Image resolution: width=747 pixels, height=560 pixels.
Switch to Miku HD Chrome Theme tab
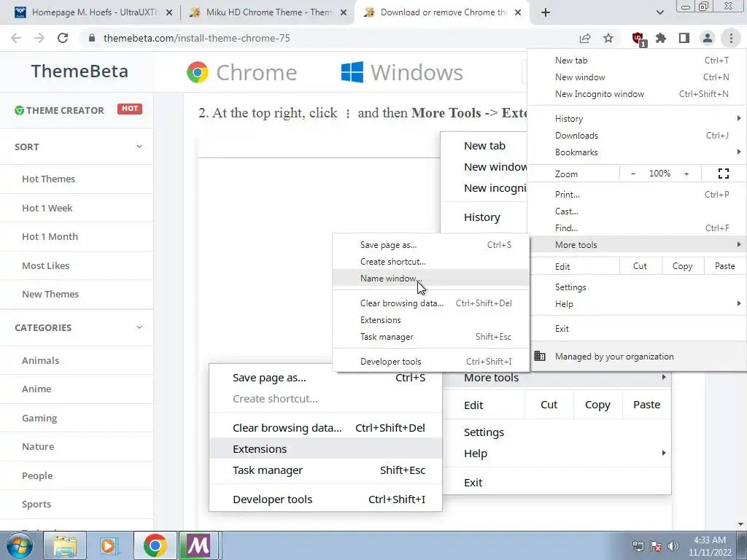269,12
